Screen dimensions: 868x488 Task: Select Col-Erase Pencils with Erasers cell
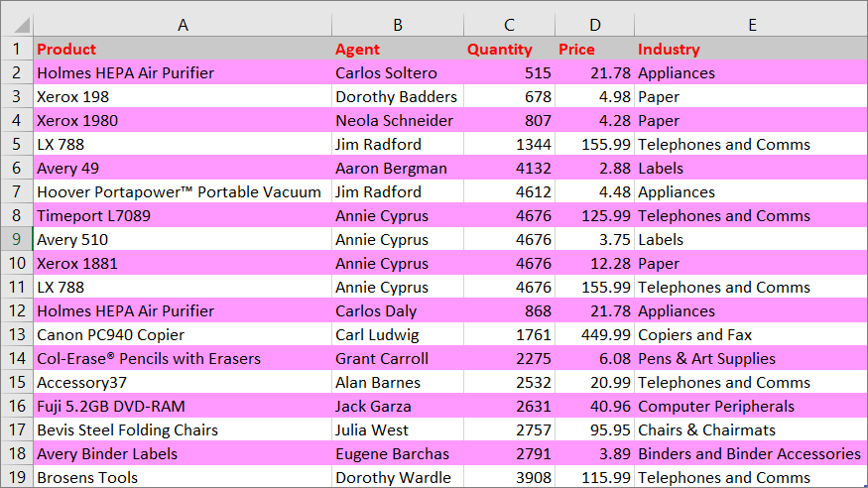tap(183, 358)
